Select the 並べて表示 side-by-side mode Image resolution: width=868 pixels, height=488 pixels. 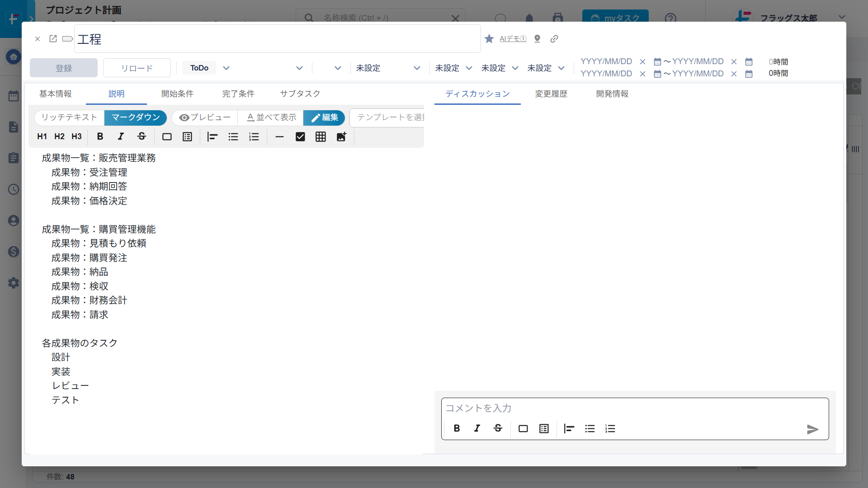point(271,117)
